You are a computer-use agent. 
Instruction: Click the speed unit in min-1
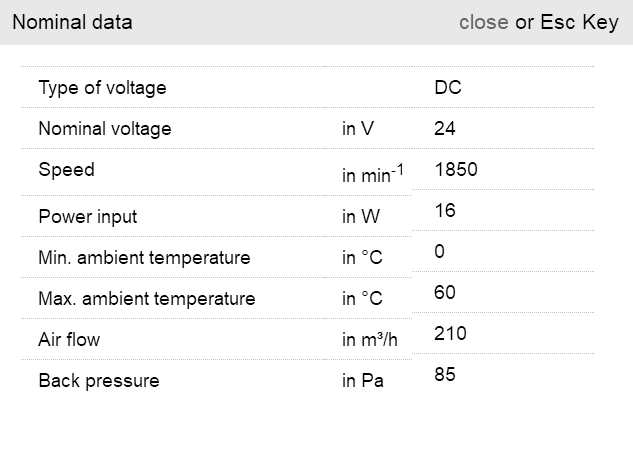click(372, 175)
